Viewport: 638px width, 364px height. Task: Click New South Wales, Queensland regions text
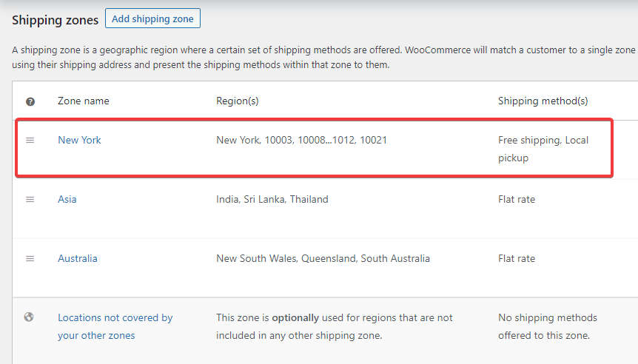323,259
